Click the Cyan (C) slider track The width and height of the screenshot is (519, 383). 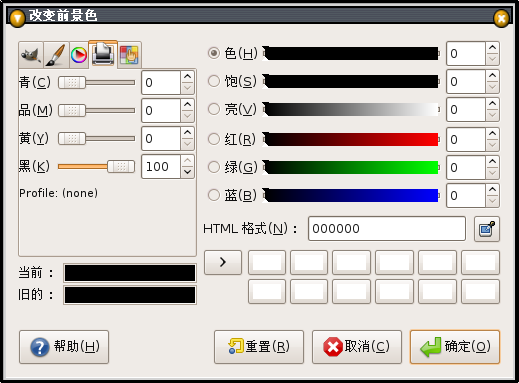coord(97,82)
